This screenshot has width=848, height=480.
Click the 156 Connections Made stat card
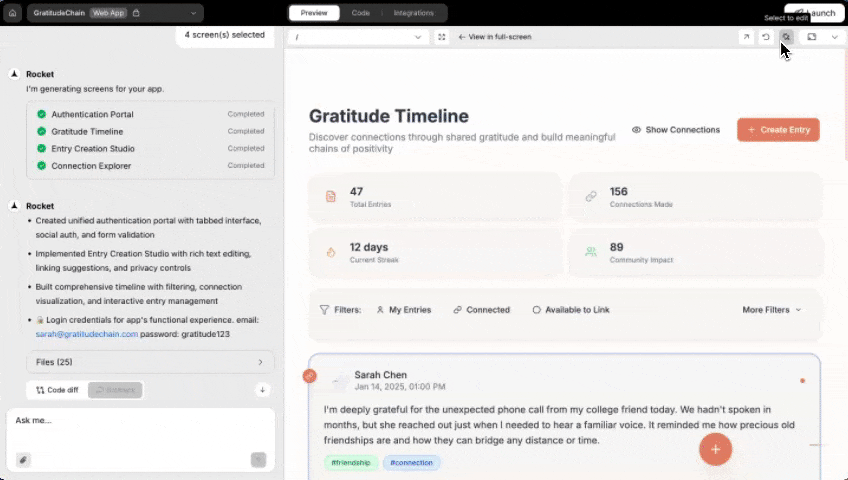pos(695,197)
